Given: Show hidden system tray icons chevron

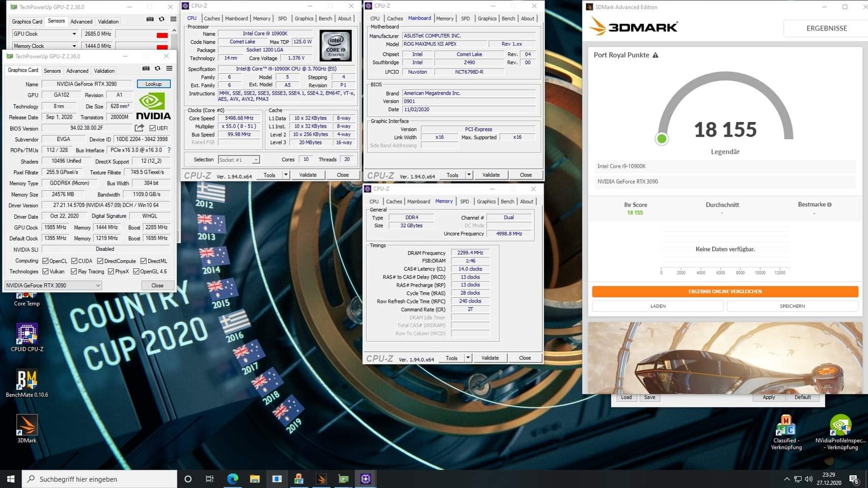Looking at the screenshot, I should click(x=787, y=479).
